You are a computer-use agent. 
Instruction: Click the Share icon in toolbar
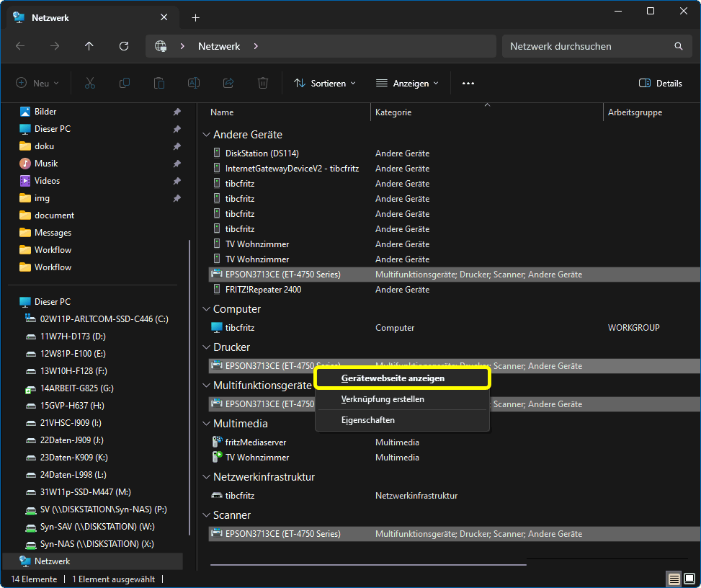(228, 84)
